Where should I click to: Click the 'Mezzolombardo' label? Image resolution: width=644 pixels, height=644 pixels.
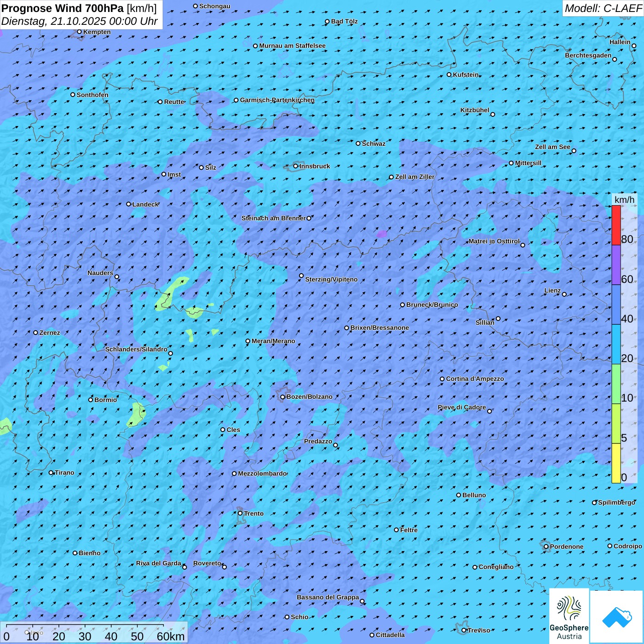(x=262, y=473)
